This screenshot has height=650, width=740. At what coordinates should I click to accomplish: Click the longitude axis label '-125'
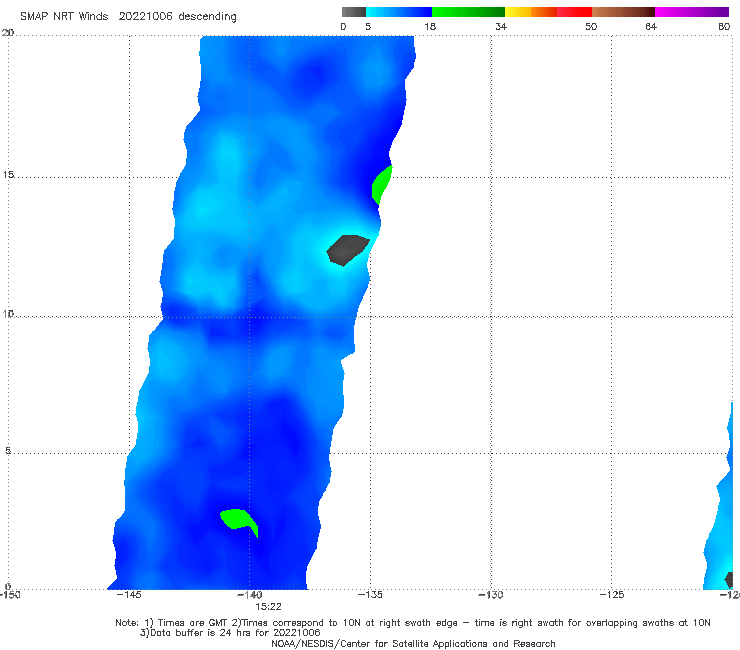(x=611, y=594)
